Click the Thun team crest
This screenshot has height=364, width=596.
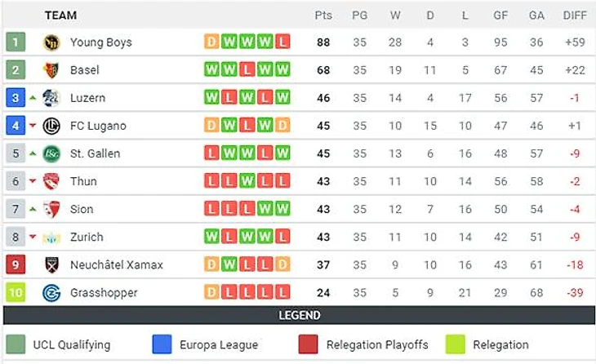pos(51,181)
